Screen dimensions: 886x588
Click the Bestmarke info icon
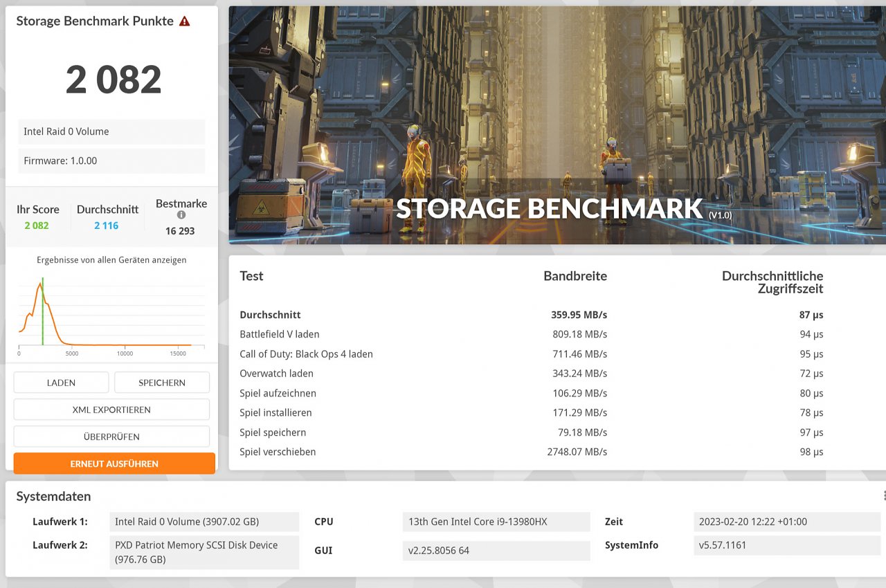click(x=181, y=215)
